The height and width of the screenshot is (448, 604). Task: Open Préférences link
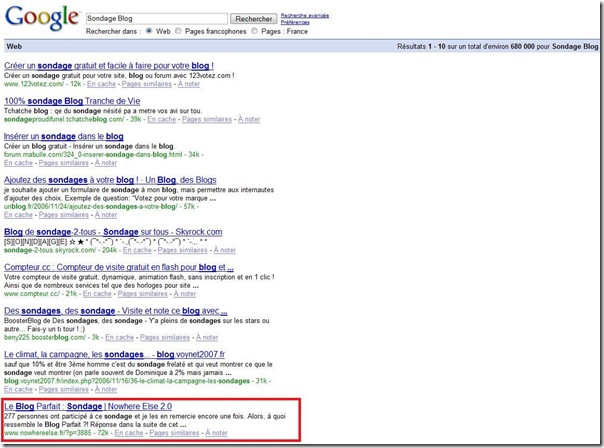click(295, 22)
